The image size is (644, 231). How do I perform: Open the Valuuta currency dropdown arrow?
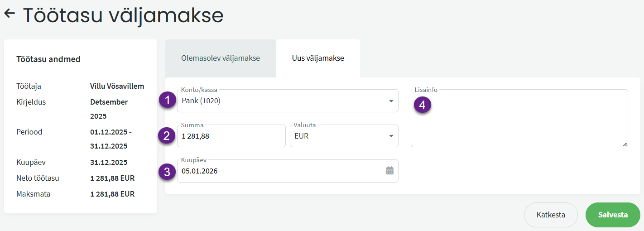tap(391, 136)
